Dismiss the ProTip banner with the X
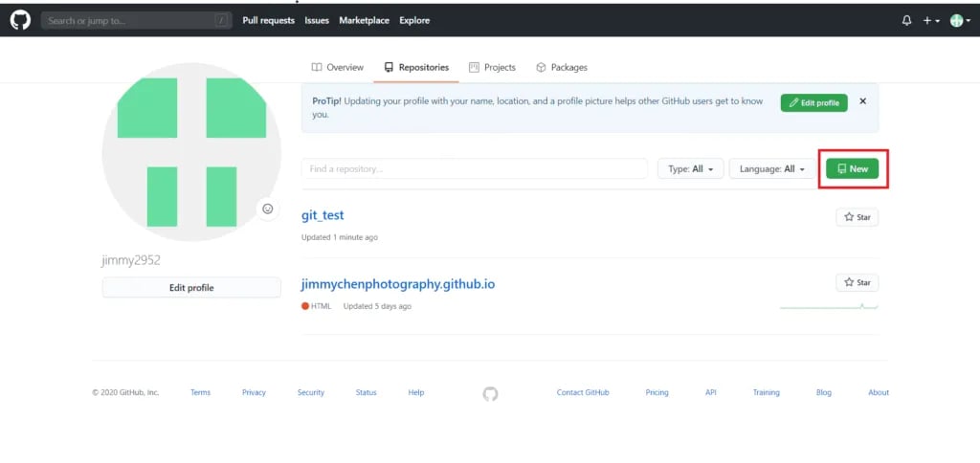Viewport: 980px width, 463px height. point(862,101)
